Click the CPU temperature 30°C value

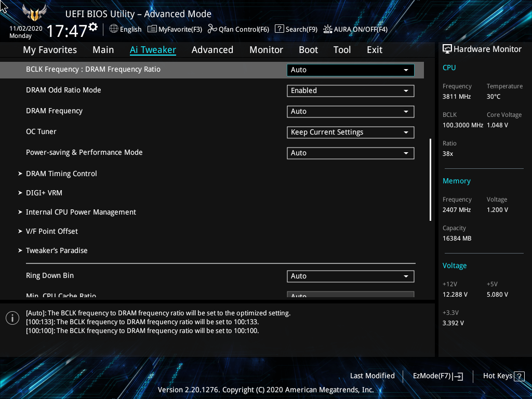[494, 97]
